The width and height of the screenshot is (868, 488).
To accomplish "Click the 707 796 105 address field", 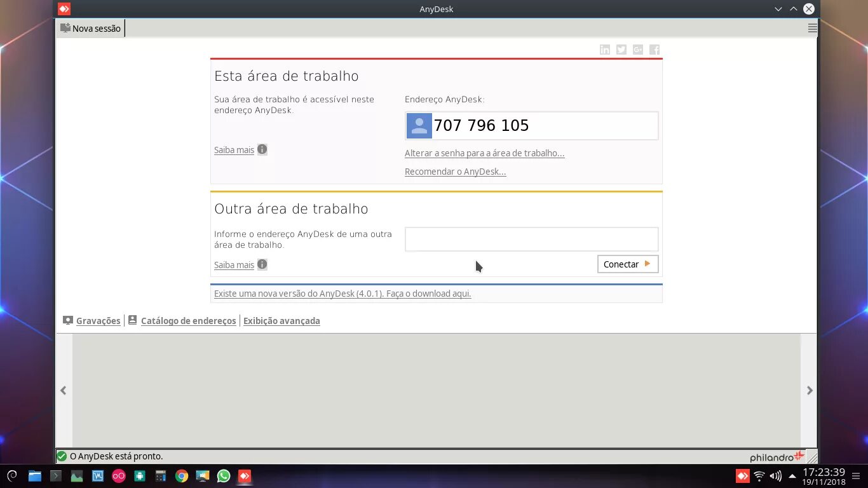I will point(531,126).
